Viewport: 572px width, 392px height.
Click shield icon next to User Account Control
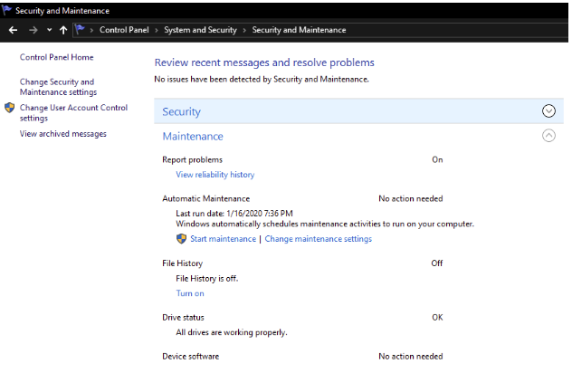[x=9, y=108]
